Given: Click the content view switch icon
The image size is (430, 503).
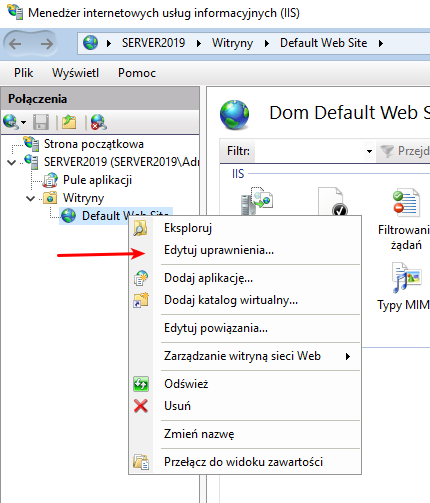Looking at the screenshot, I should [x=141, y=462].
